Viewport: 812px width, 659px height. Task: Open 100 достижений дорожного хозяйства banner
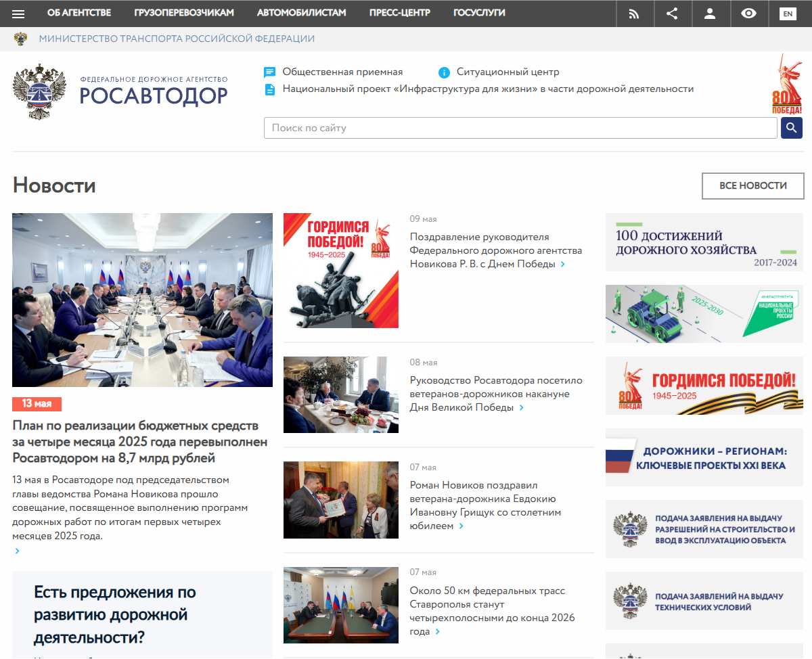704,242
